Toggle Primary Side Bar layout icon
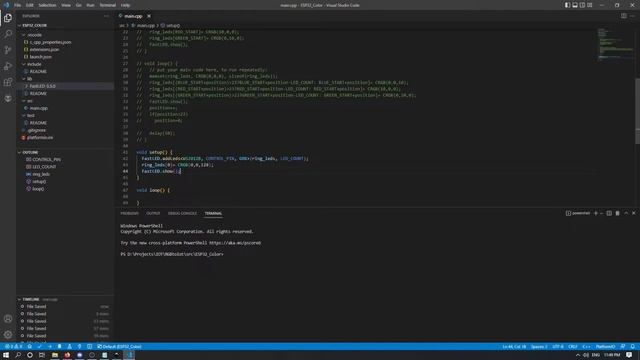The height and width of the screenshot is (360, 640). pos(567,5)
